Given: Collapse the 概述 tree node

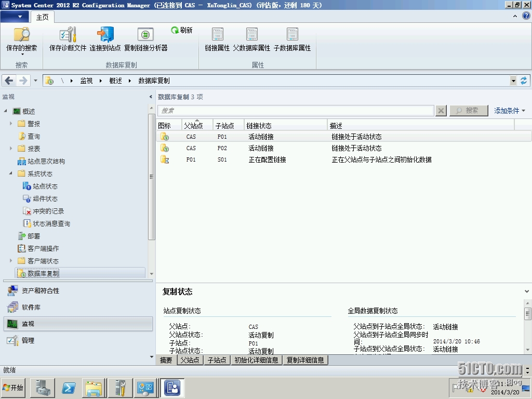Looking at the screenshot, I should (x=5, y=111).
